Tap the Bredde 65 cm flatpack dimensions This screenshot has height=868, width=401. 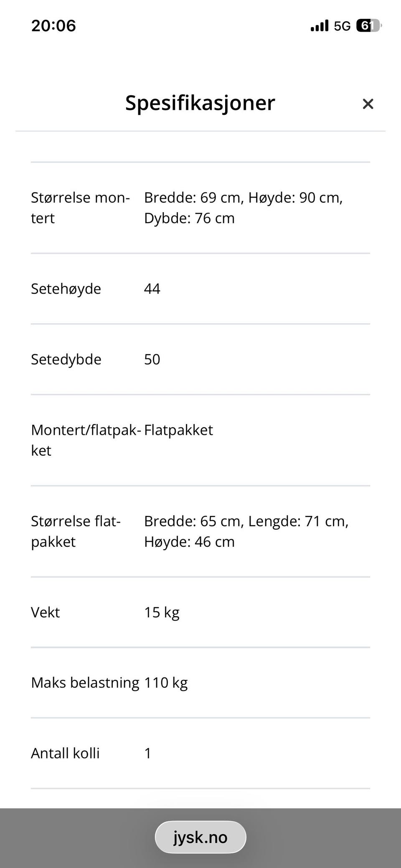[246, 531]
